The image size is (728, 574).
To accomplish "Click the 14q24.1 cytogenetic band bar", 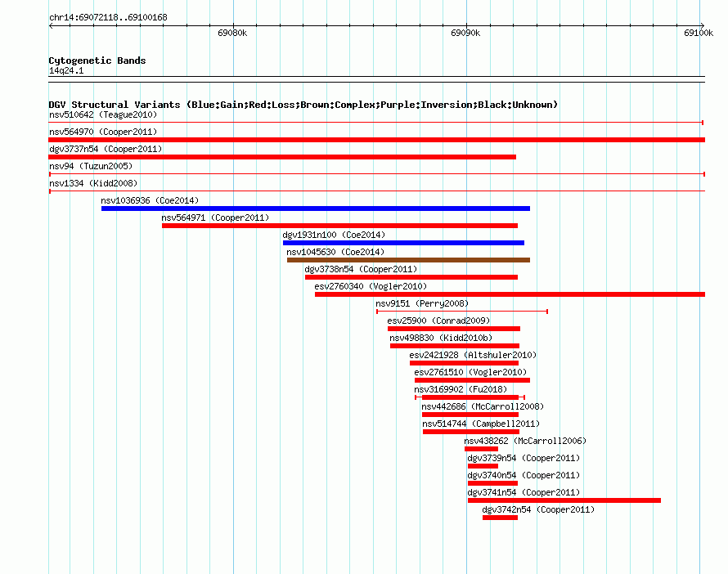I will click(x=376, y=79).
